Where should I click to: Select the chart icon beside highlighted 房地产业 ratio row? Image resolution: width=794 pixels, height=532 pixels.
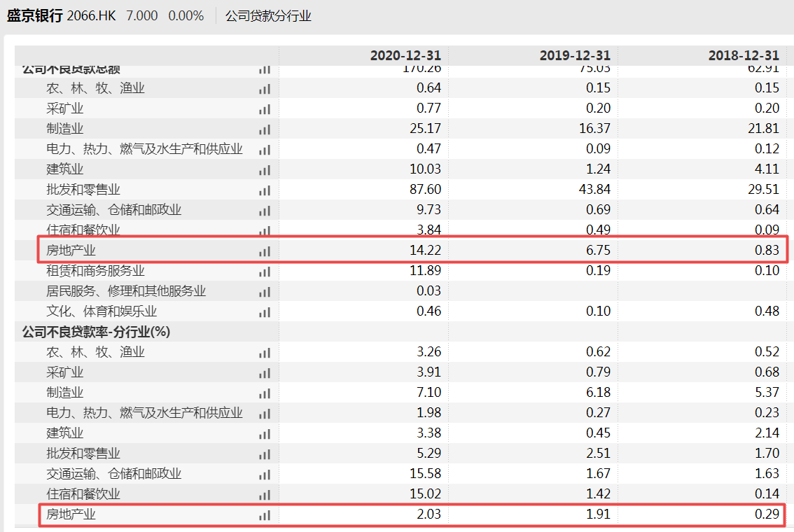[264, 514]
